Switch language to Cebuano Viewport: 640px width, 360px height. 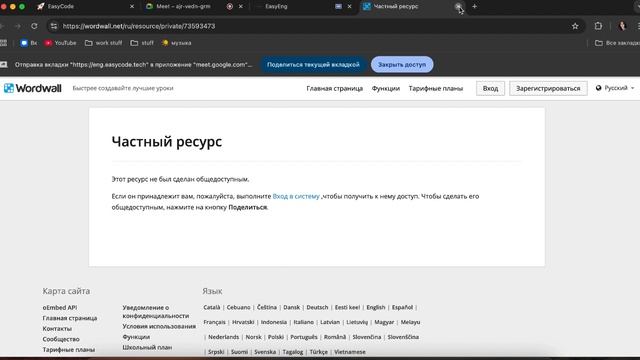point(238,307)
